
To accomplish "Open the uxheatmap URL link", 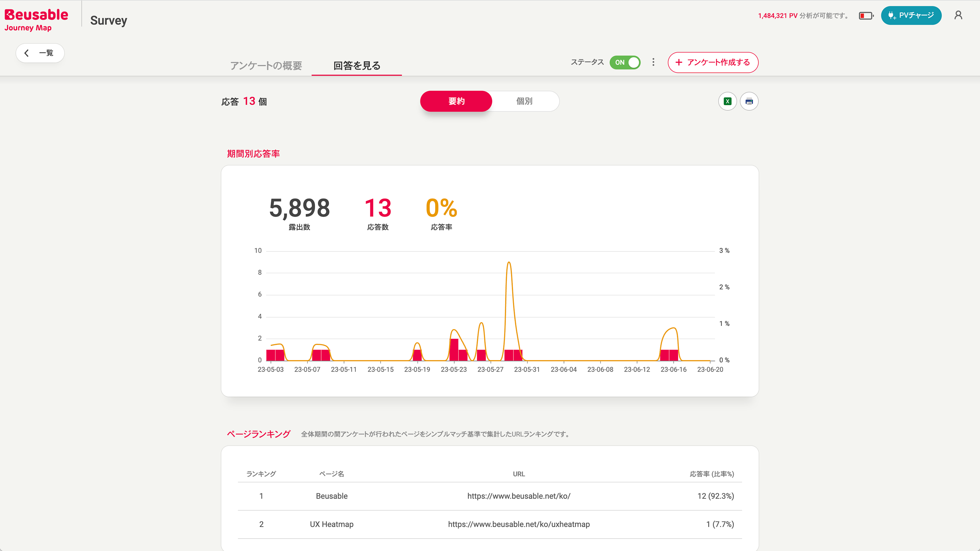I will pyautogui.click(x=518, y=524).
